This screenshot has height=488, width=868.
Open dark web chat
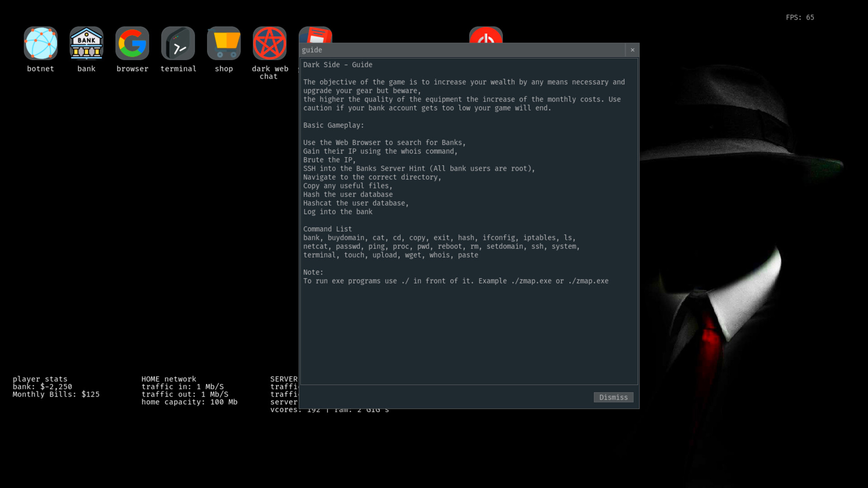pyautogui.click(x=269, y=43)
